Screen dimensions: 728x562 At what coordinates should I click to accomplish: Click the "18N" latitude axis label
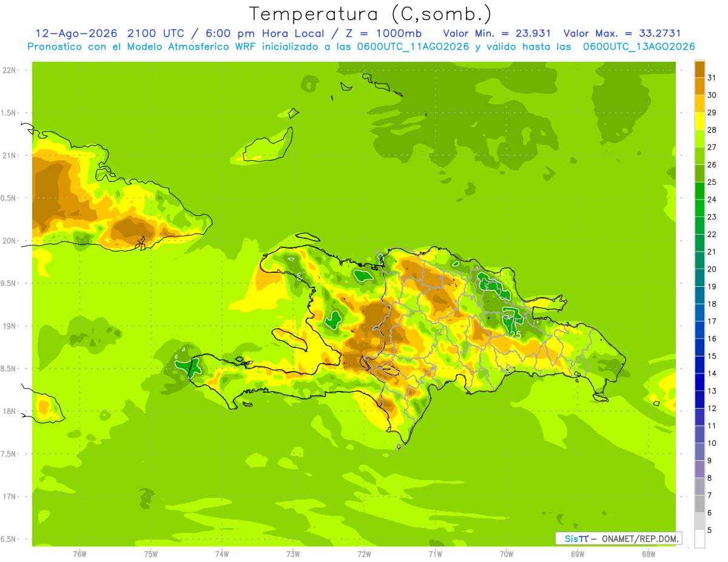point(10,412)
